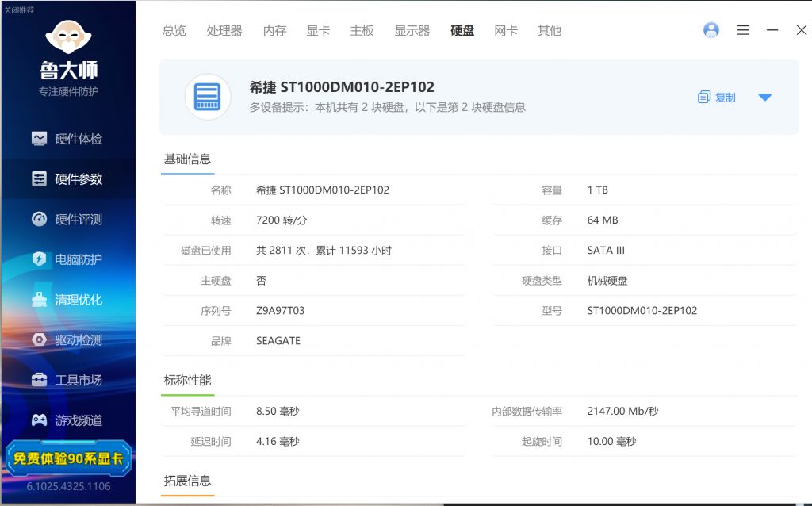Browse the 工具市场 tool market
The image size is (812, 506).
(x=68, y=380)
